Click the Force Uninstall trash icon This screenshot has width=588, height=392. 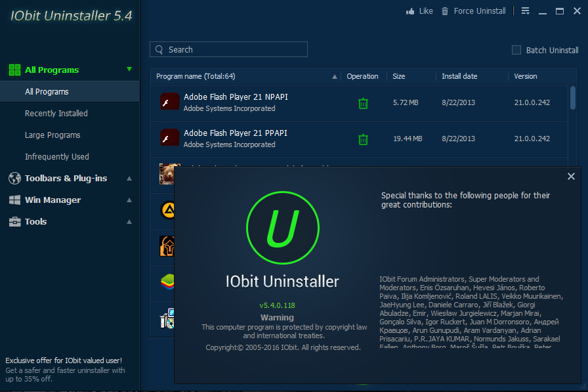tap(445, 11)
